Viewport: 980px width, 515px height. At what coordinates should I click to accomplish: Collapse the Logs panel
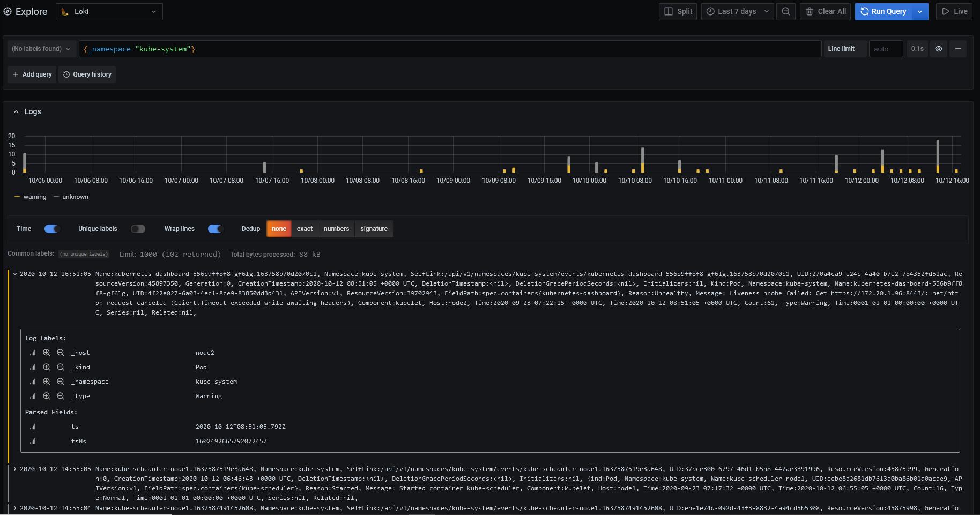click(x=16, y=111)
